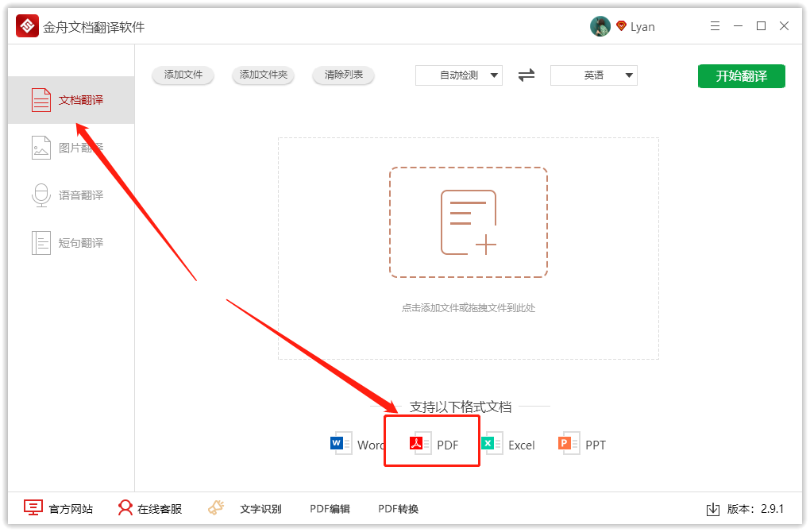Click the 在线客服 person icon

[x=125, y=507]
